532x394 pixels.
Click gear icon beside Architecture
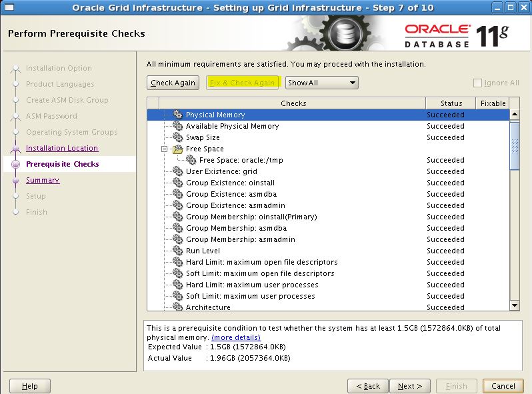coord(177,307)
